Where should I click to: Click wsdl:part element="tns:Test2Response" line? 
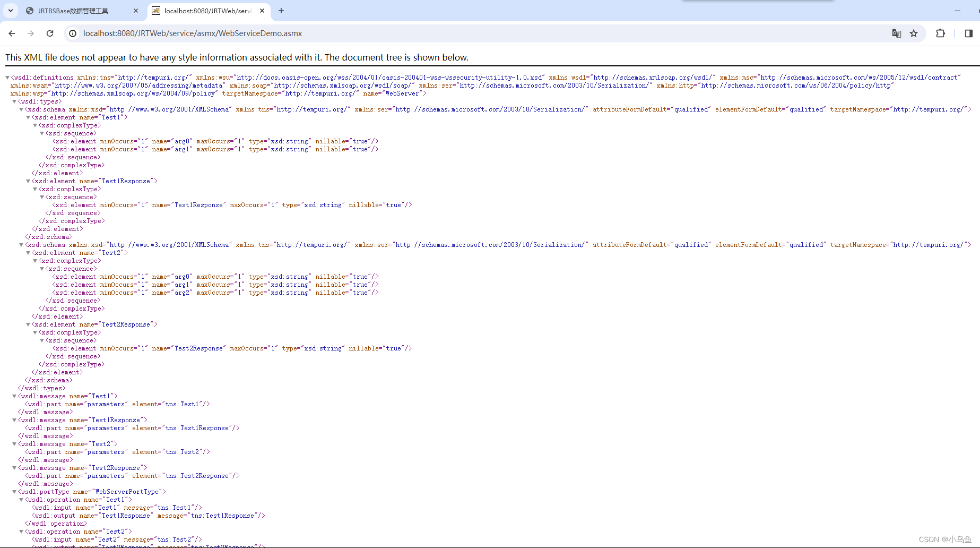[132, 476]
